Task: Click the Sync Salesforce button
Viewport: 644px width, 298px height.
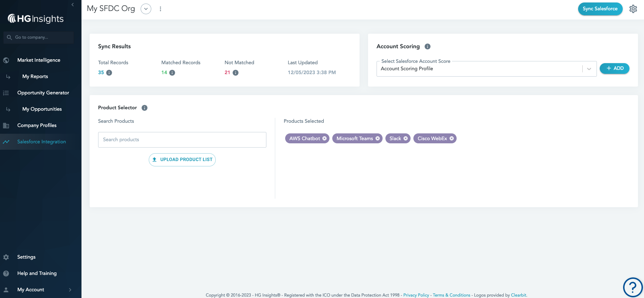Action: pyautogui.click(x=600, y=9)
